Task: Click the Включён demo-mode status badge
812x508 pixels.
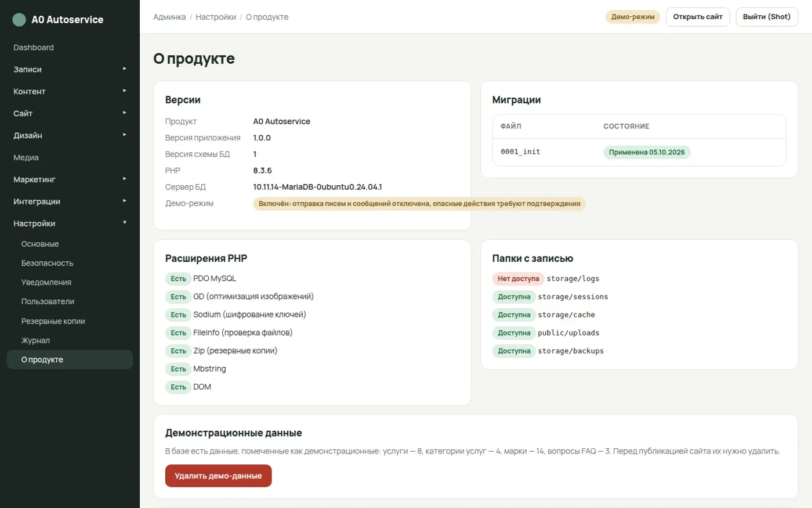Action: (x=419, y=204)
